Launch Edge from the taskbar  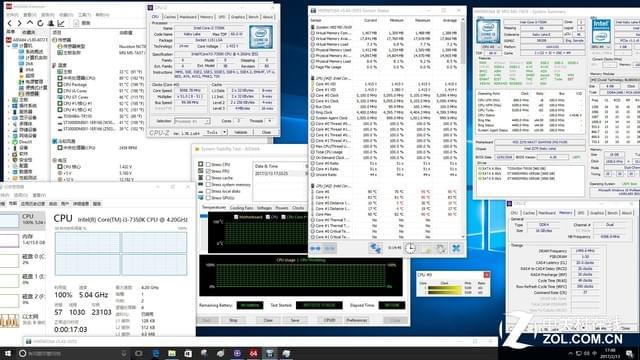[156, 353]
